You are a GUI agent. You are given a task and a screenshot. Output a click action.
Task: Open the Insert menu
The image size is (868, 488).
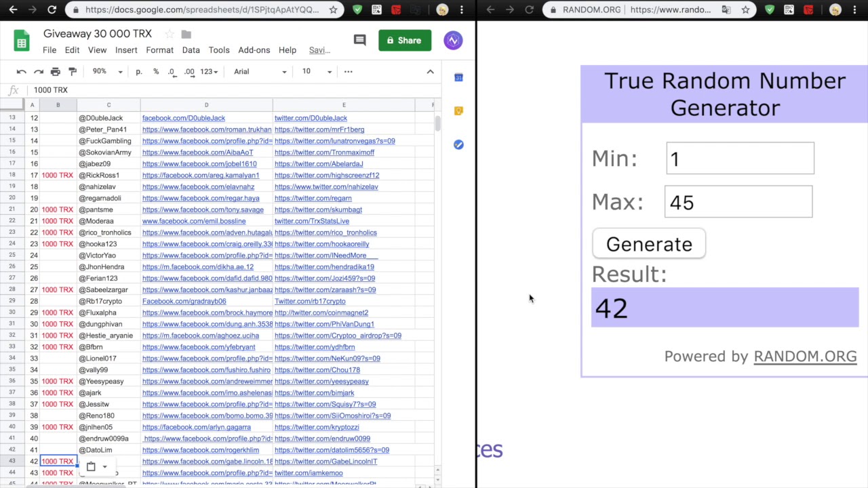126,50
